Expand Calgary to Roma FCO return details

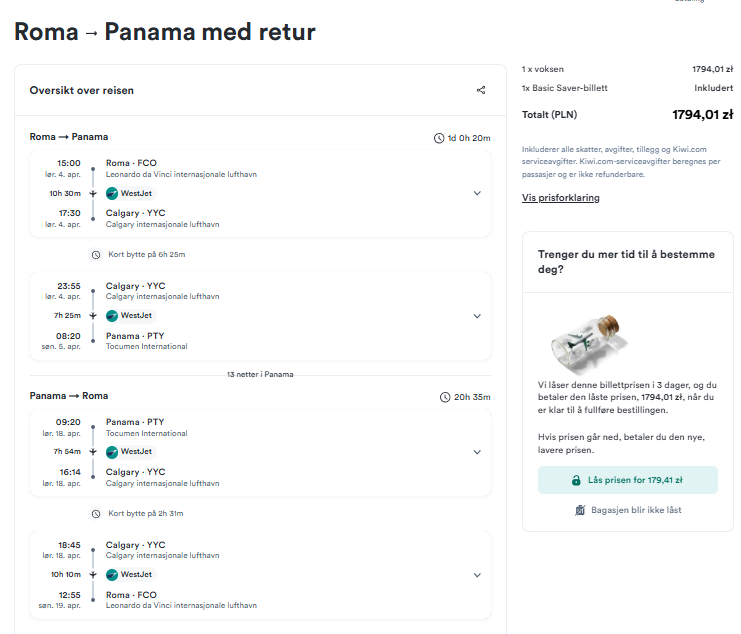tap(477, 575)
